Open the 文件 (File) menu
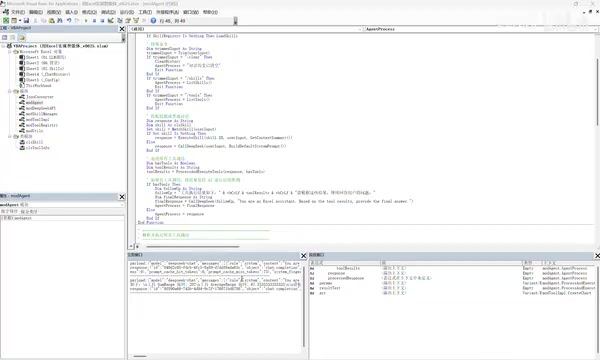The image size is (600, 360). point(18,12)
